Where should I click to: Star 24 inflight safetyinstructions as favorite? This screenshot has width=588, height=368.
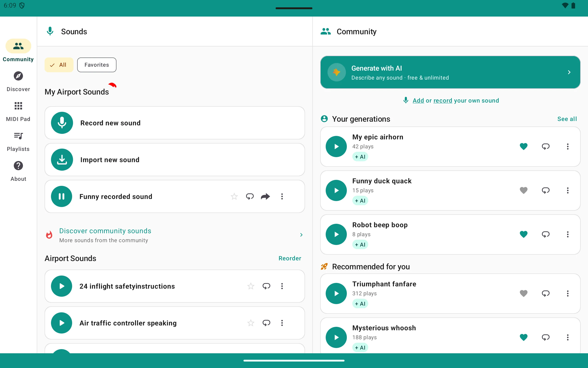point(251,286)
